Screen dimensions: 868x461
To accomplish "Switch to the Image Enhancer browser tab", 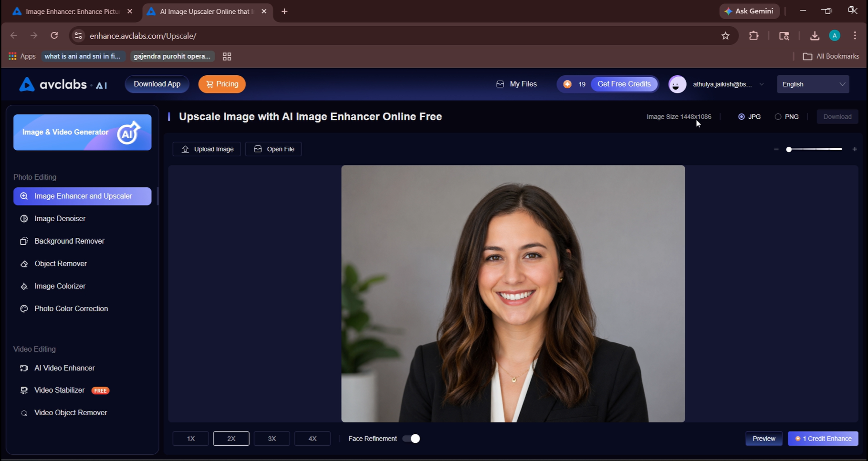I will (x=72, y=11).
